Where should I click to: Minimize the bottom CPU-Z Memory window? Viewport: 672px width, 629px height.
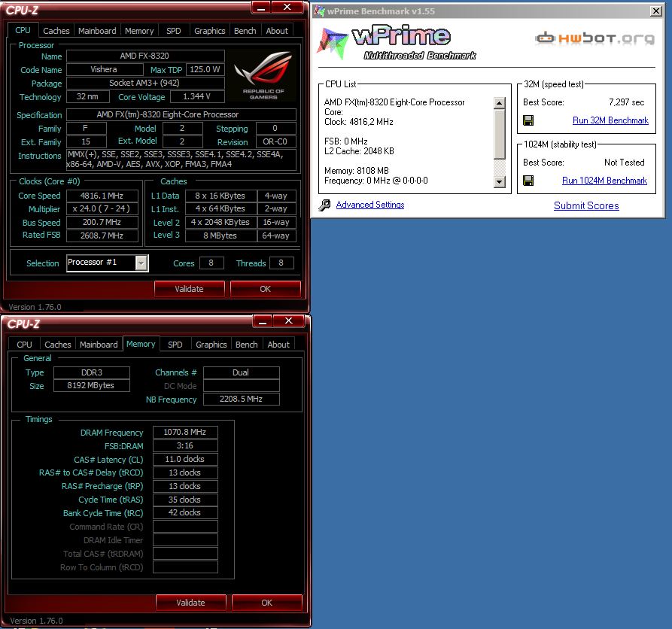263,321
